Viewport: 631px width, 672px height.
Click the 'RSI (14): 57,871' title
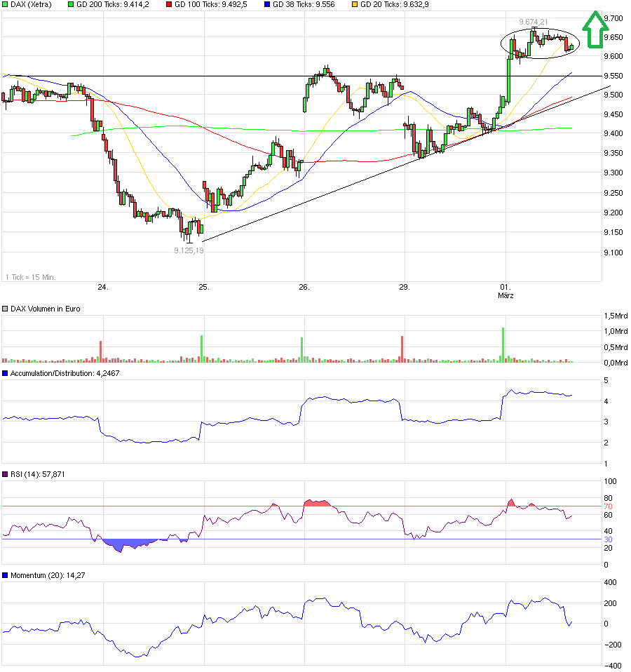[x=38, y=474]
